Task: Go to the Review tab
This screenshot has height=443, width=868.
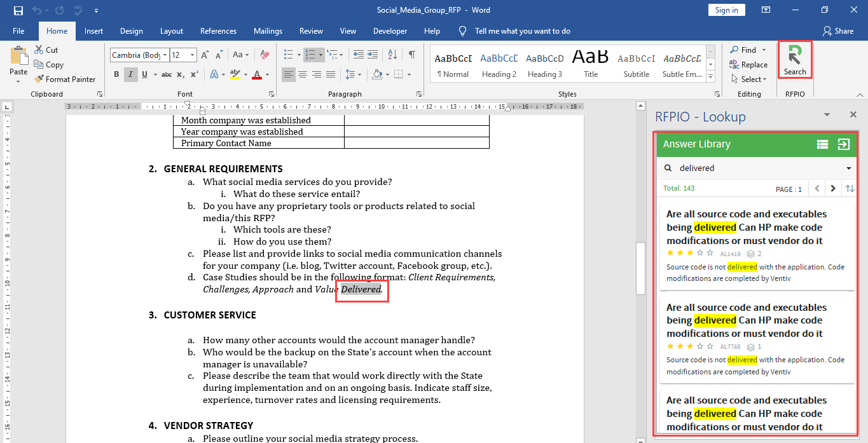Action: [x=312, y=31]
